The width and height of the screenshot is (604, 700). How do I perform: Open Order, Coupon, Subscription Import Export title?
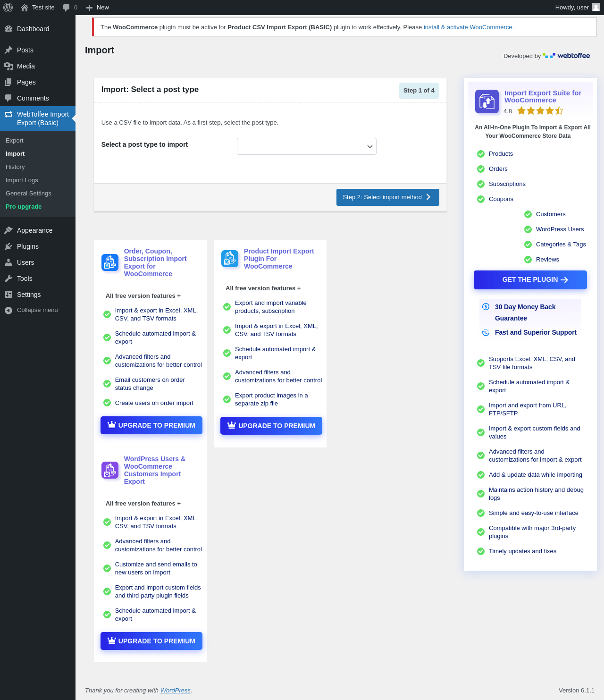pos(155,262)
